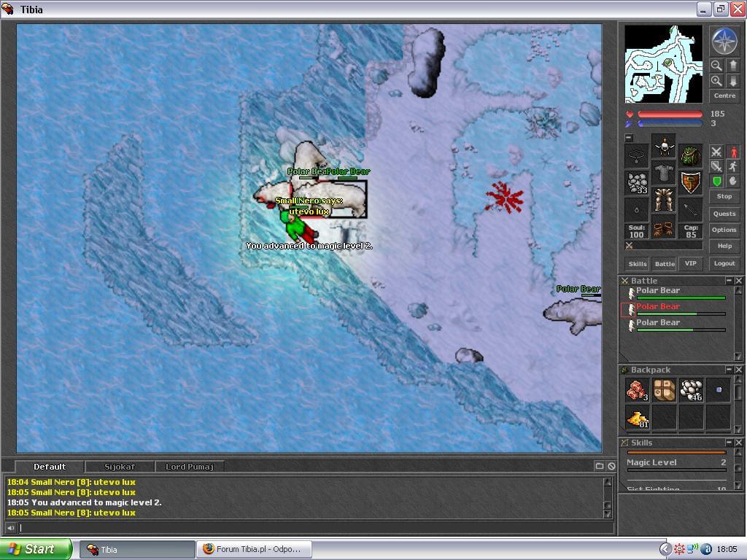The width and height of the screenshot is (747, 560).
Task: Select the leg armor slot
Action: coord(664,201)
